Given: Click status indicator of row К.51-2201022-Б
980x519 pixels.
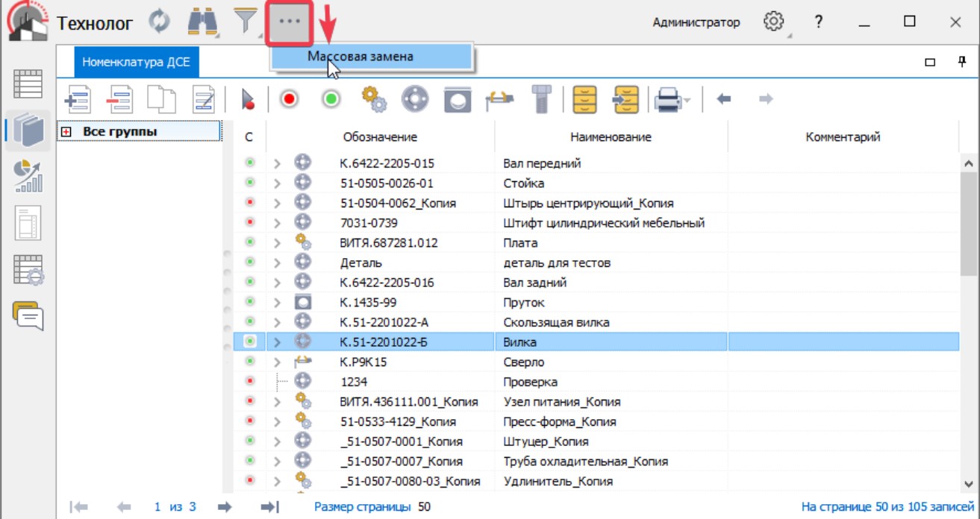Looking at the screenshot, I should (250, 342).
